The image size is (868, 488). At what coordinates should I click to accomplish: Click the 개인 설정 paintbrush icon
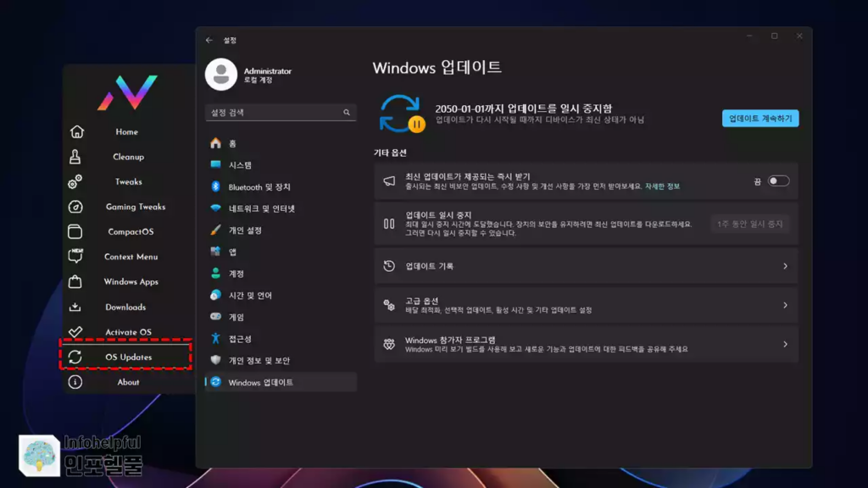216,230
